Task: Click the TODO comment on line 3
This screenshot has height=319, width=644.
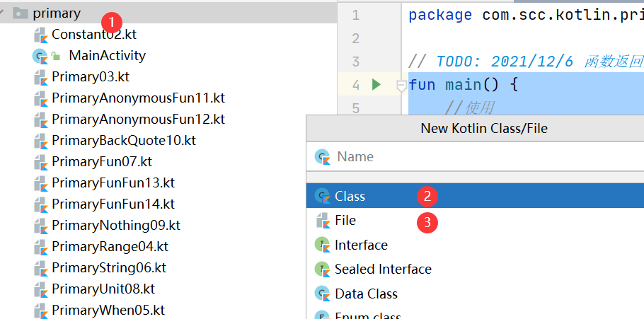Action: click(526, 62)
